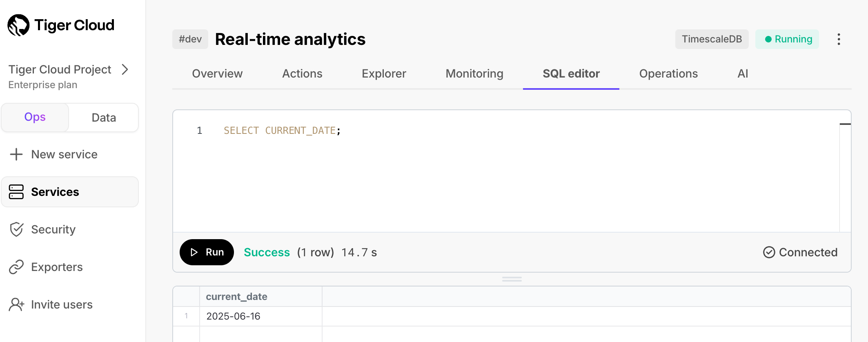Click the #dev tag badge
The height and width of the screenshot is (342, 868).
[x=190, y=39]
